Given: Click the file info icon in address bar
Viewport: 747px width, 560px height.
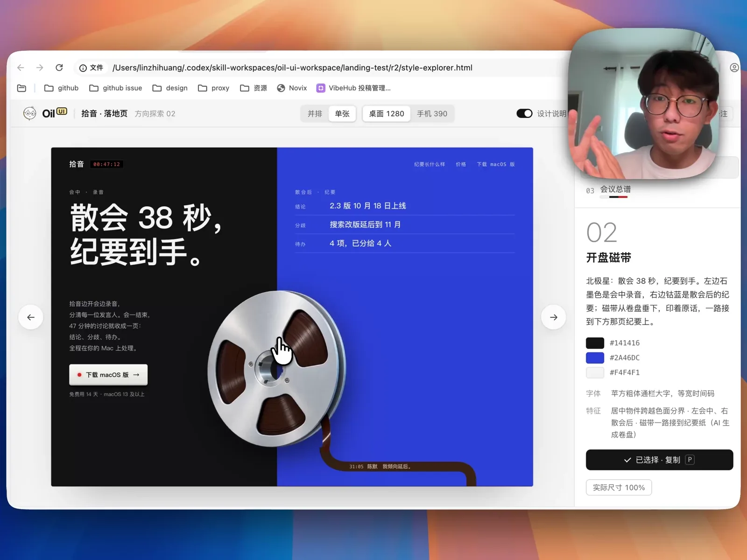Looking at the screenshot, I should coord(83,68).
